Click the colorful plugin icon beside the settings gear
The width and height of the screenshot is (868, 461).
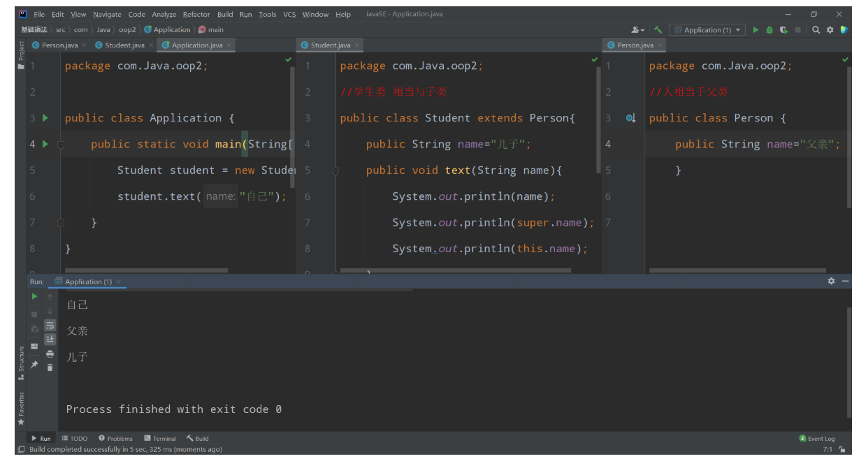[x=844, y=30]
